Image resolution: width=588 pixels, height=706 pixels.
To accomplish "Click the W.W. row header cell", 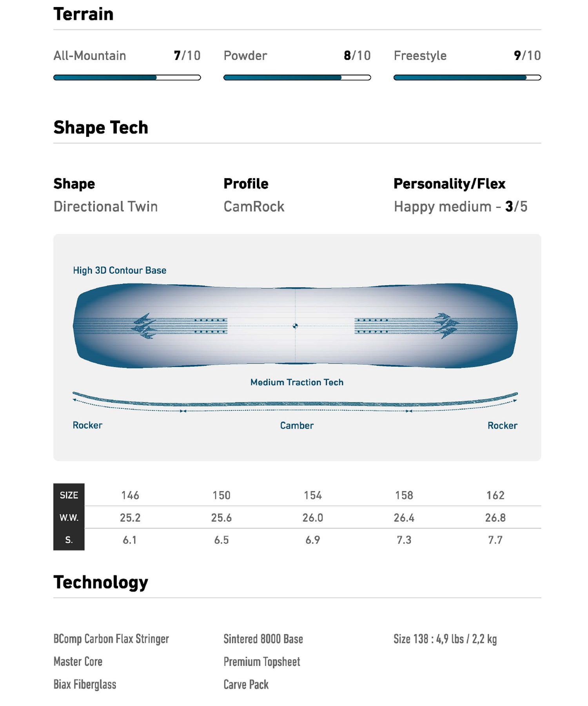I will click(69, 518).
